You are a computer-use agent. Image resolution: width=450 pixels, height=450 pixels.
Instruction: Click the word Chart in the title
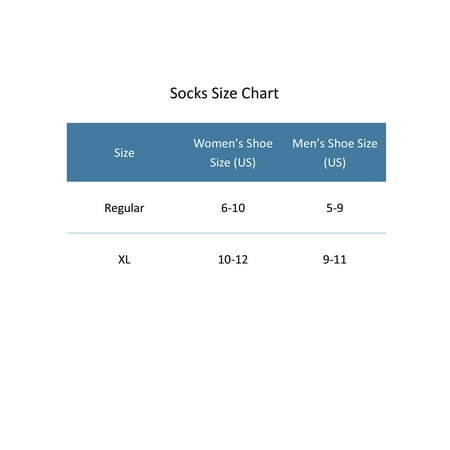coord(260,93)
